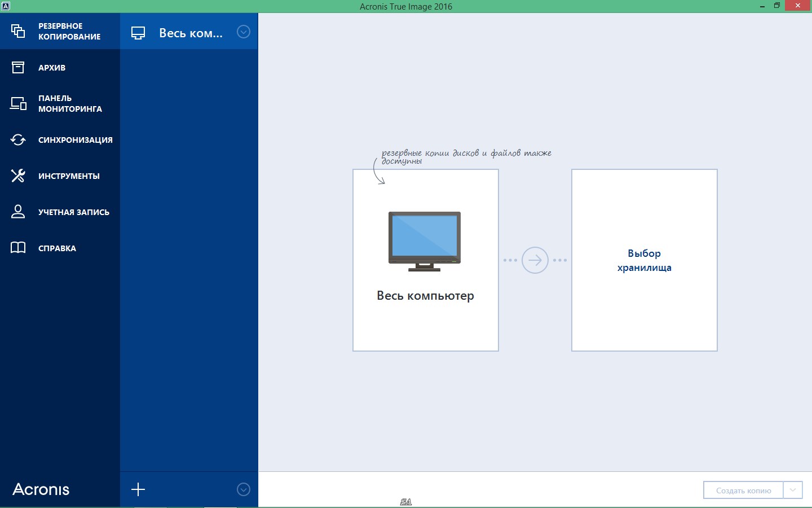Click the Acronis logo
Screen dimensions: 812x508
coord(41,489)
